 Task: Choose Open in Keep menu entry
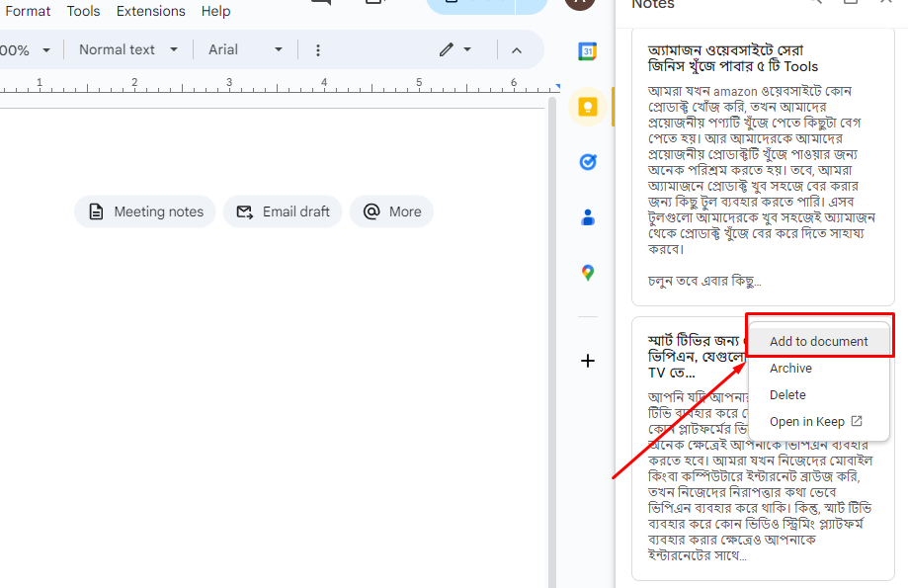819,421
